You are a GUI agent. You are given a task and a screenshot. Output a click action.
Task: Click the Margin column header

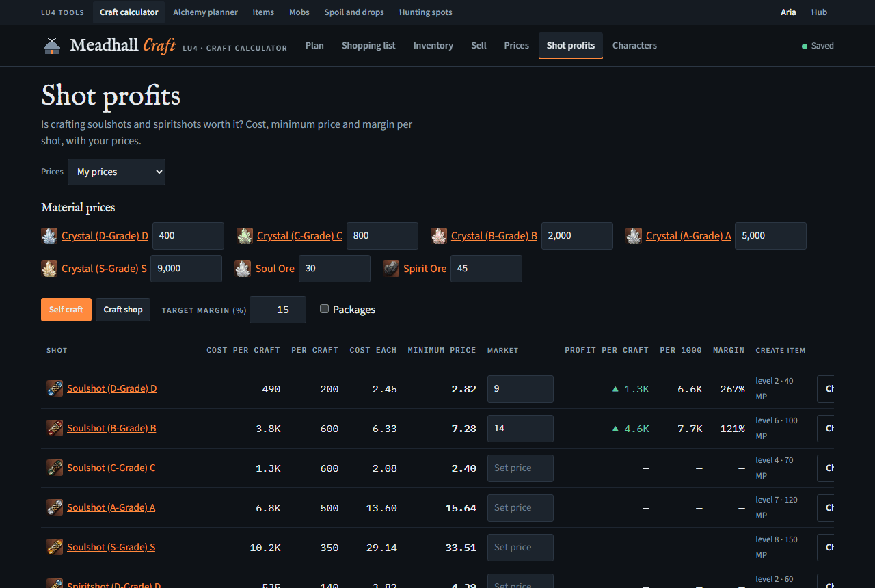tap(729, 350)
